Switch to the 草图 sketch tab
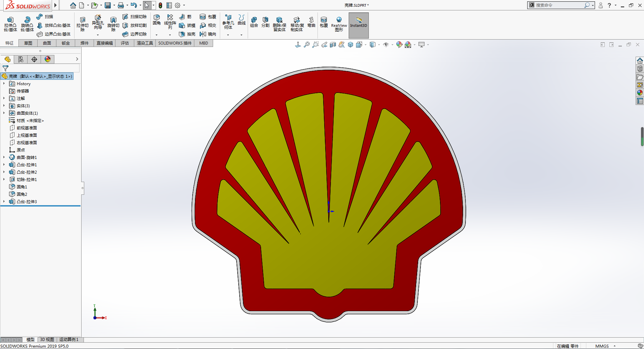This screenshot has height=349, width=644. pos(28,43)
